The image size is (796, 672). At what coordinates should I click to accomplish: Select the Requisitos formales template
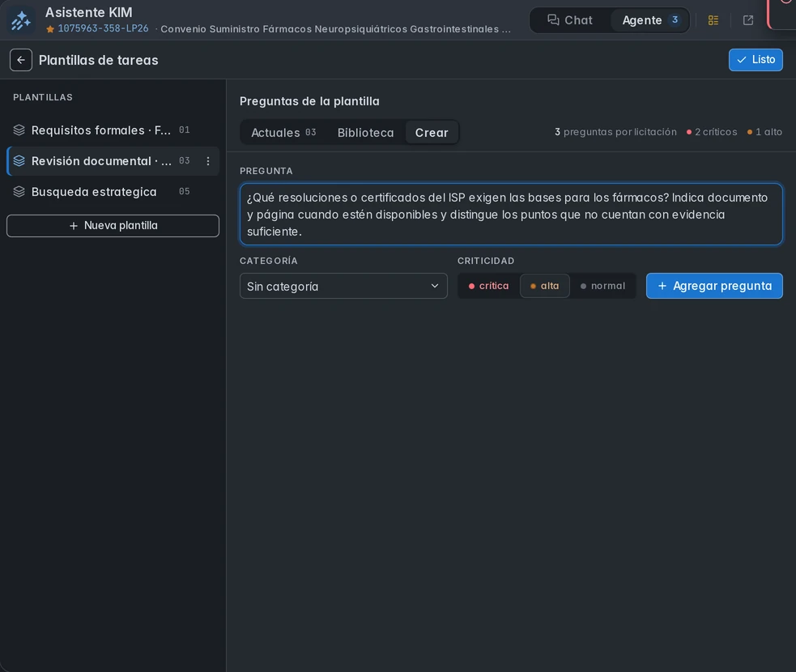pyautogui.click(x=113, y=130)
